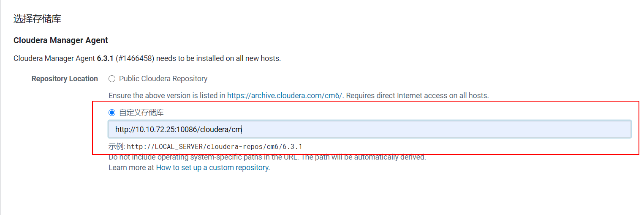Click the 'Do not include operating system-specific paths' note

click(267, 157)
